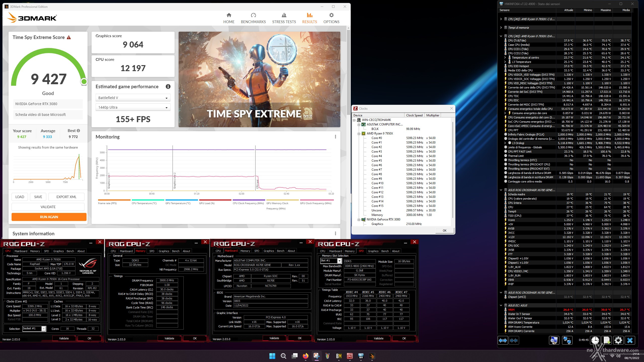Click the info icon beside Best score

coord(78,131)
